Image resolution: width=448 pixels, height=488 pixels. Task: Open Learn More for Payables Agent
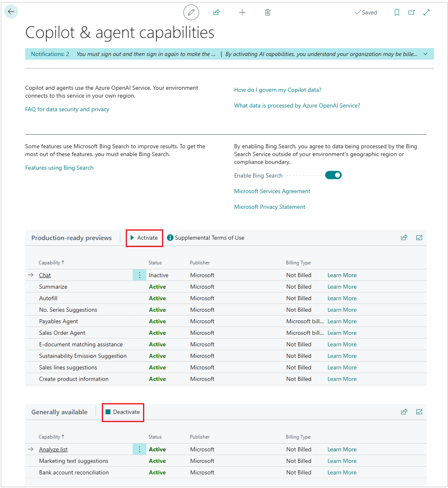342,321
